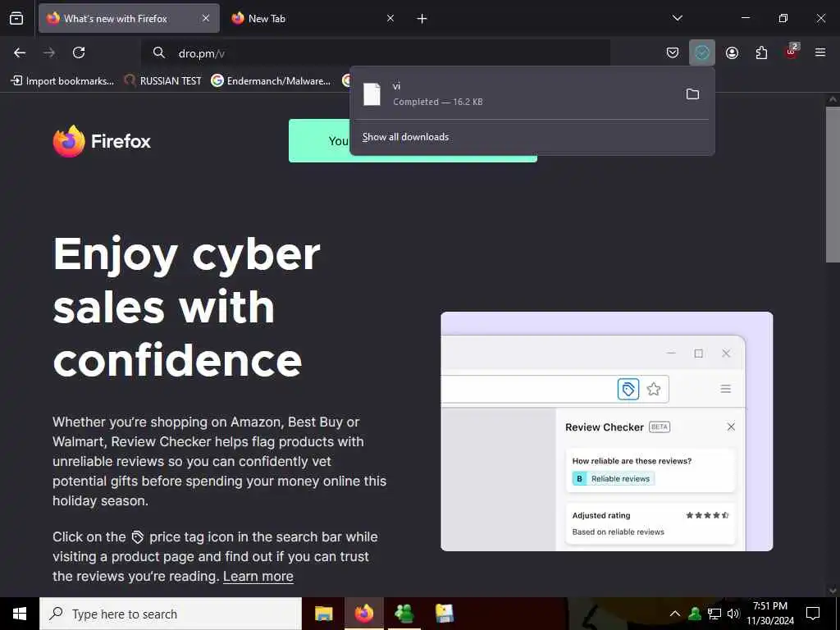Click the address bar showing dro.pm/v
Image resolution: width=840 pixels, height=630 pixels.
(x=375, y=52)
